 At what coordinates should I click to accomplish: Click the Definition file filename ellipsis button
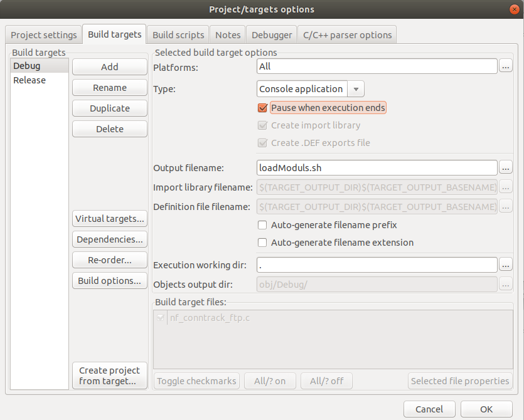506,206
